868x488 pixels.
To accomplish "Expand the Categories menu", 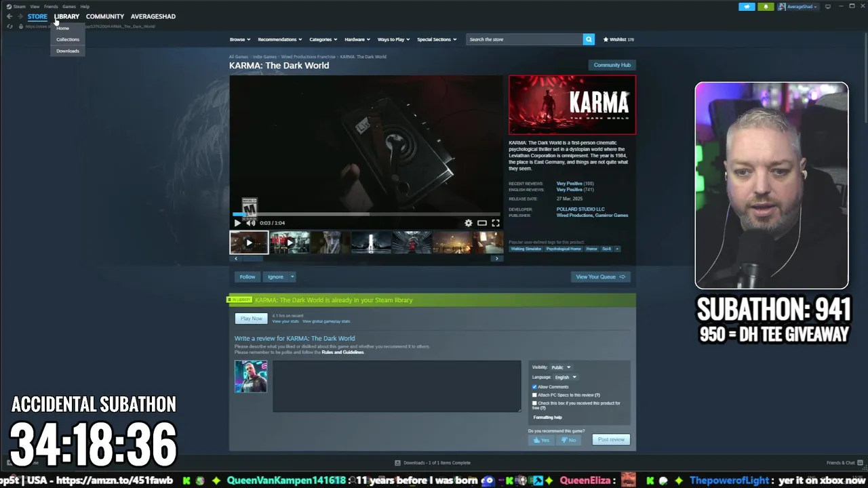I will pyautogui.click(x=323, y=39).
